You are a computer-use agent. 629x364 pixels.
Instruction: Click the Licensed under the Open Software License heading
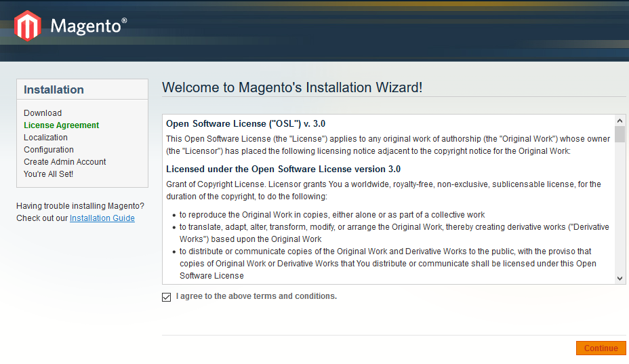(283, 169)
